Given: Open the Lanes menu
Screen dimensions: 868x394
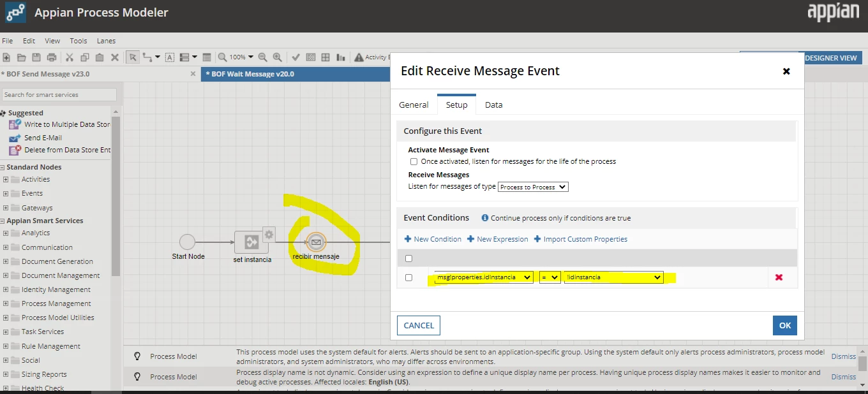Looking at the screenshot, I should [106, 41].
